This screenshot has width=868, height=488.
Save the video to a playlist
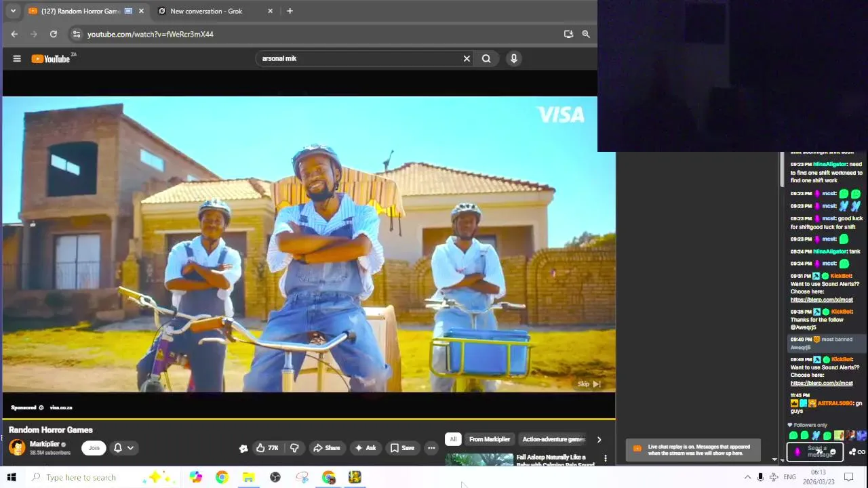pos(401,448)
